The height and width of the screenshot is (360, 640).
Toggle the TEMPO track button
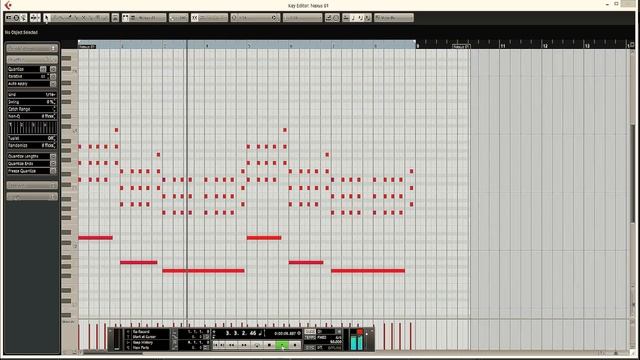pyautogui.click(x=310, y=338)
